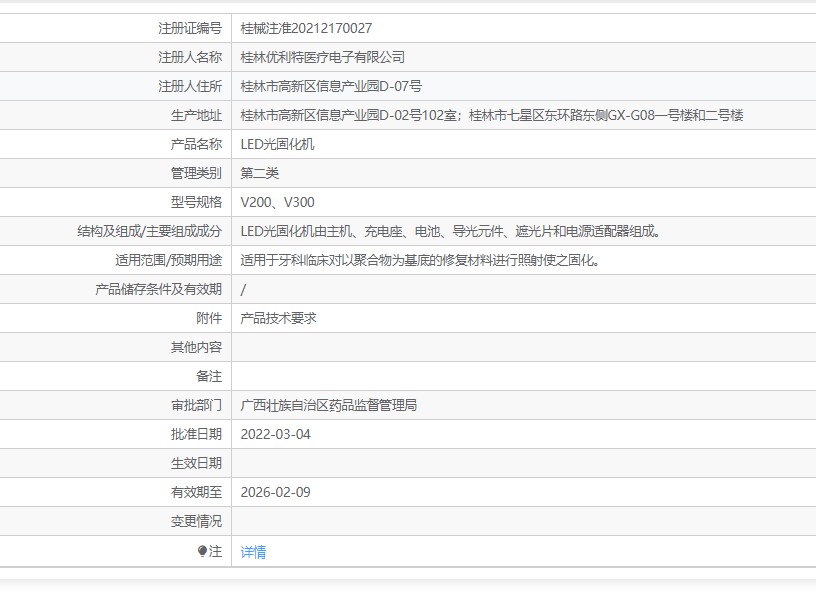Click the 产品名称 label
The width and height of the screenshot is (816, 602).
click(x=196, y=144)
